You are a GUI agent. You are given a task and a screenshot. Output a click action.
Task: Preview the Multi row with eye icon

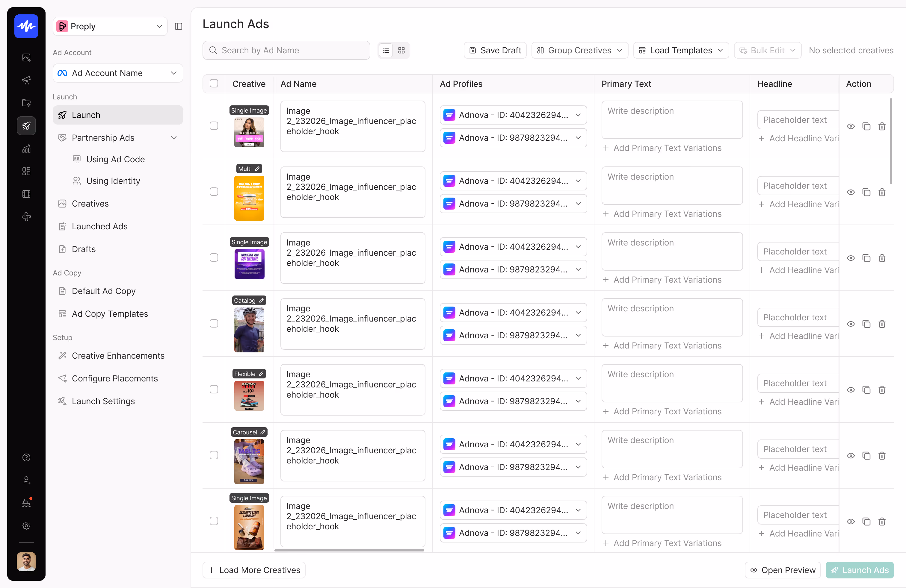coord(851,192)
